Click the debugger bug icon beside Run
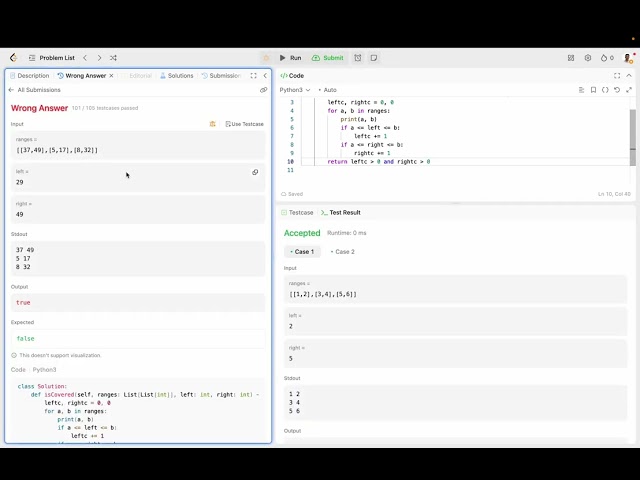 click(x=266, y=58)
